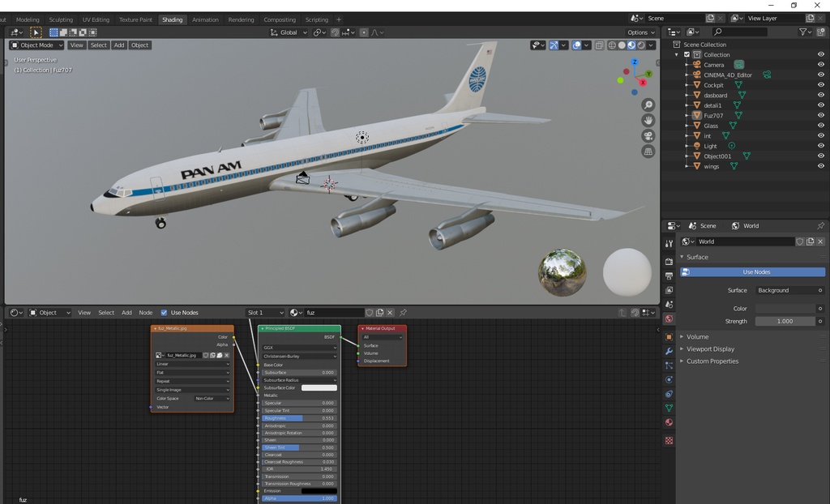This screenshot has width=830, height=504.
Task: Switch to the Rendering workspace tab
Action: [241, 19]
